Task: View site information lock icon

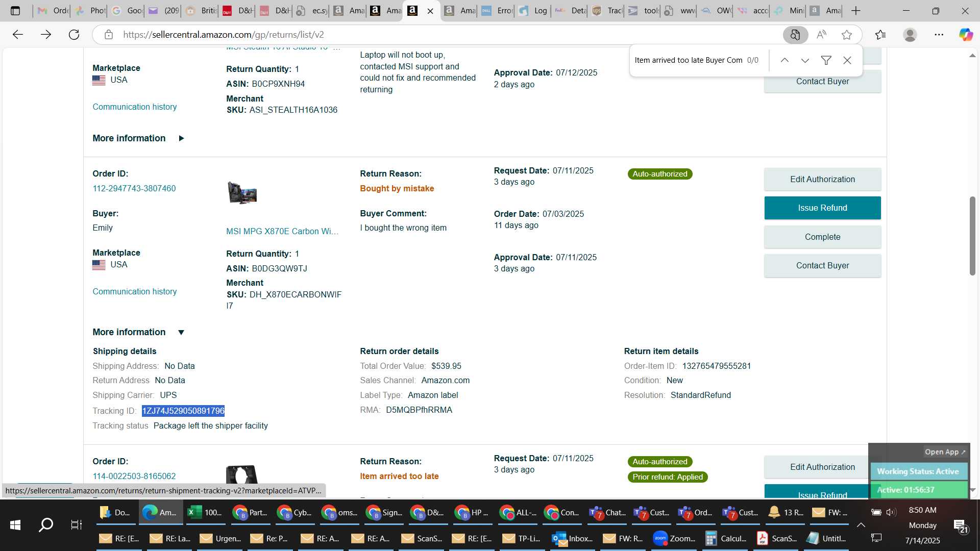Action: pyautogui.click(x=108, y=35)
